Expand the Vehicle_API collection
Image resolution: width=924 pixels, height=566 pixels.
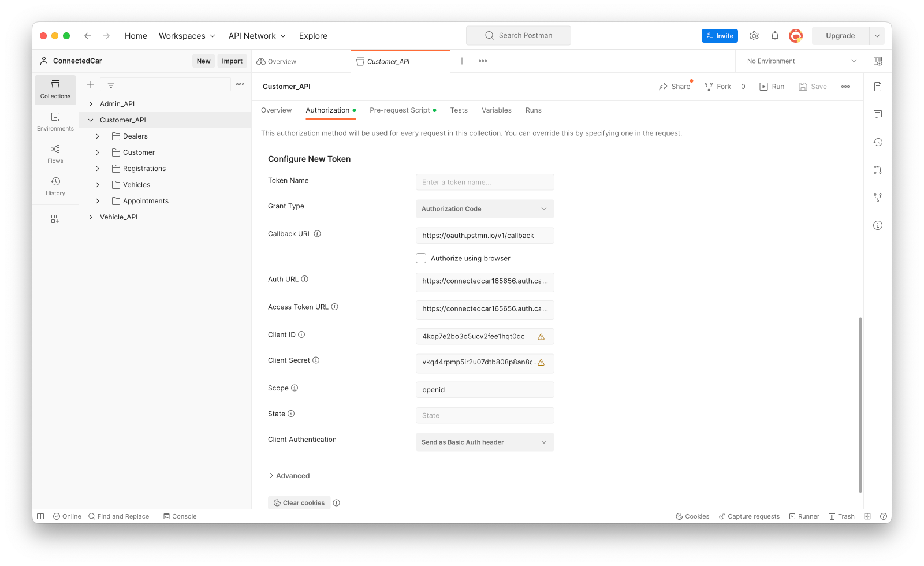pyautogui.click(x=91, y=217)
